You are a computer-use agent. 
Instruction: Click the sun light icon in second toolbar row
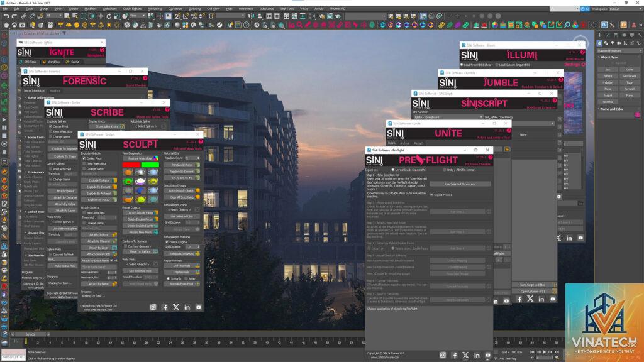click(x=109, y=25)
